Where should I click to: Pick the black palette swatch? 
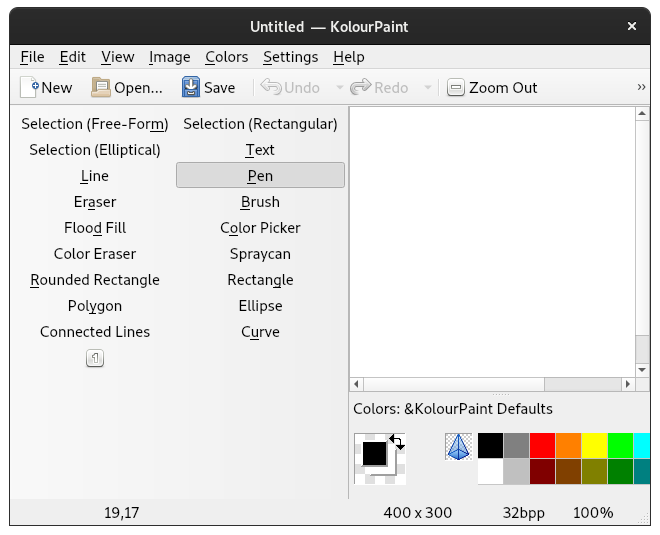(x=490, y=445)
